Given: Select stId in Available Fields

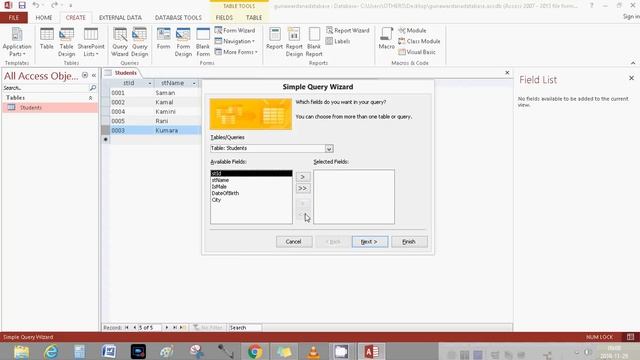Looking at the screenshot, I should (x=251, y=173).
